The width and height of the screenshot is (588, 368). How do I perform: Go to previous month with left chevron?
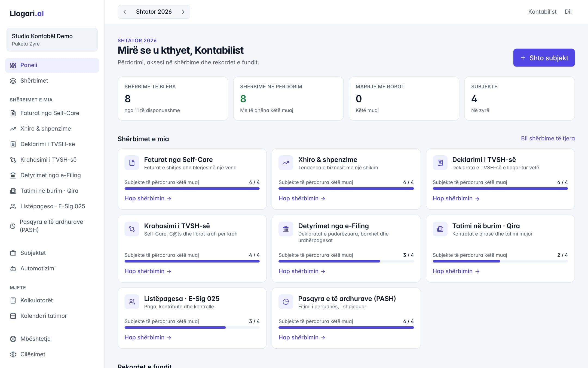[125, 12]
